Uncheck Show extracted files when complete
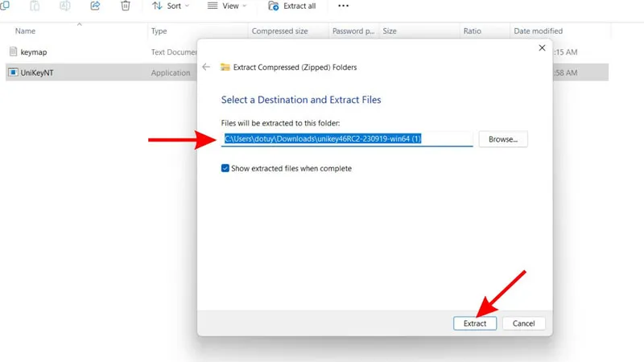Image resolution: width=644 pixels, height=362 pixels. 225,168
